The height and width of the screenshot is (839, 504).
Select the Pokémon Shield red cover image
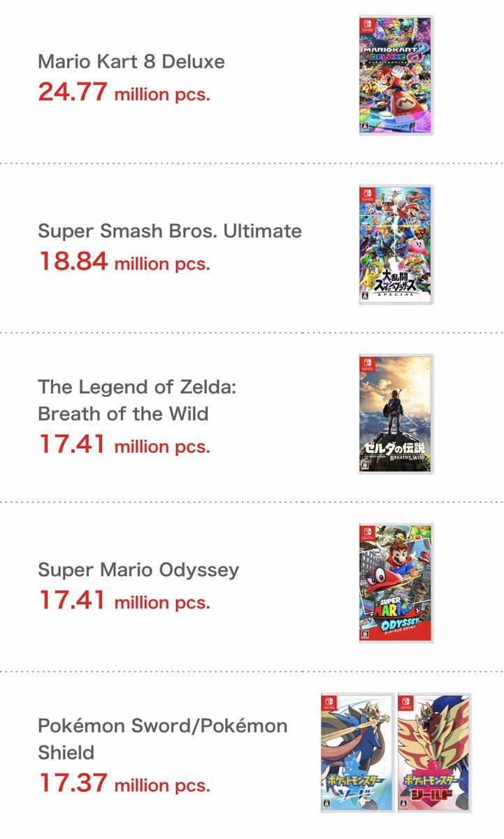click(x=434, y=753)
